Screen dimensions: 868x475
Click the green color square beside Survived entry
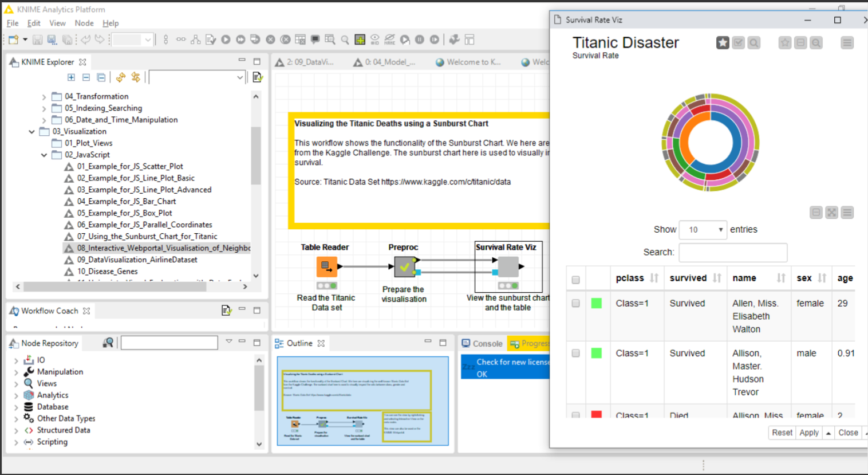[596, 303]
